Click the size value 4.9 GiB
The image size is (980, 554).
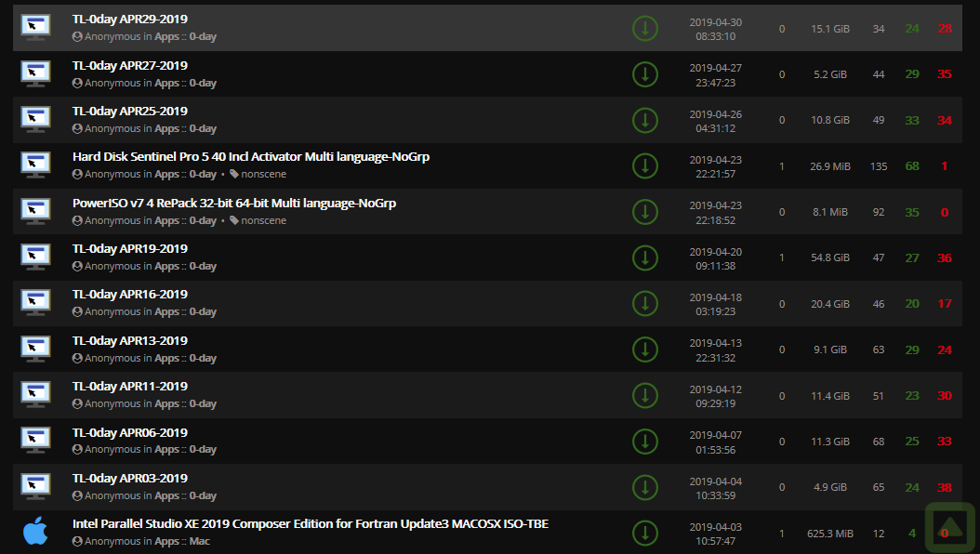pos(830,487)
